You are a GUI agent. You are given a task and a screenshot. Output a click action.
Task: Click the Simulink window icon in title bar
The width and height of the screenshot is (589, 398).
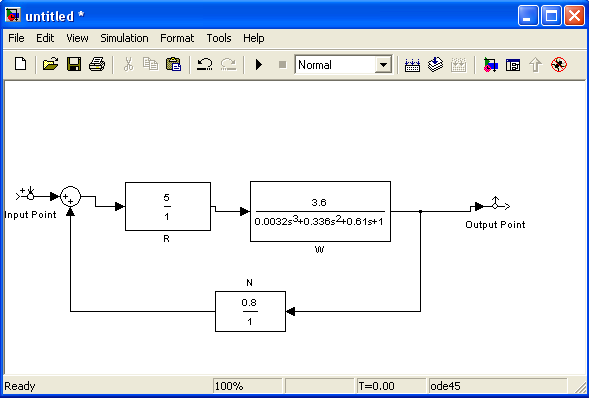click(13, 15)
